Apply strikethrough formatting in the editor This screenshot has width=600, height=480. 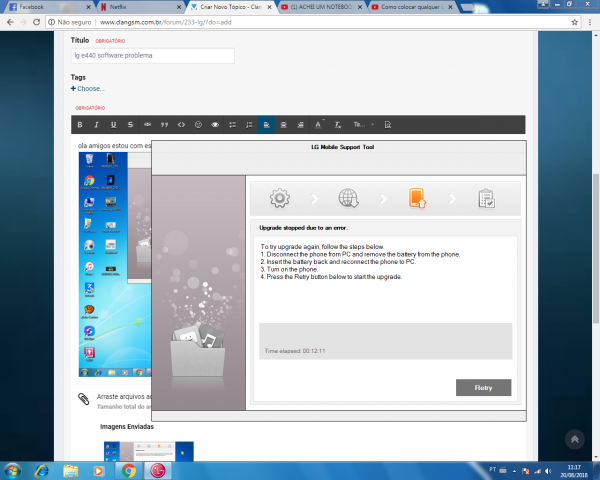131,125
